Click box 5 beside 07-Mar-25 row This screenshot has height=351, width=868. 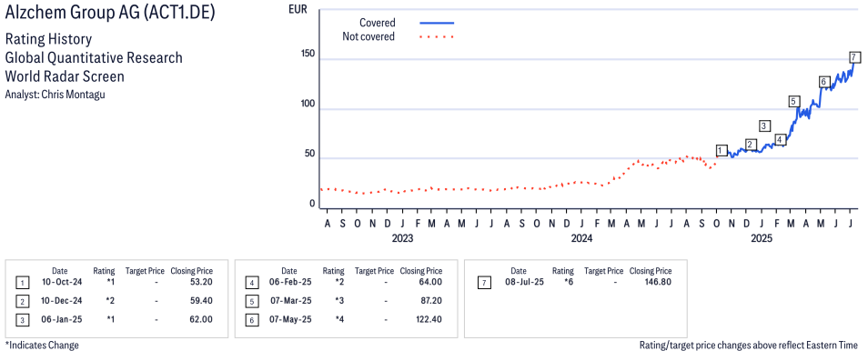click(251, 302)
